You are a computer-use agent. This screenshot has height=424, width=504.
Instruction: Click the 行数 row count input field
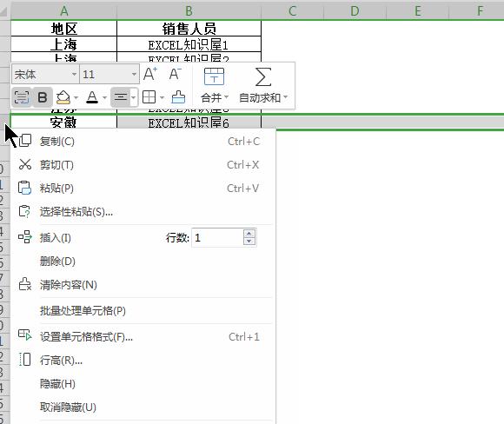pos(217,238)
